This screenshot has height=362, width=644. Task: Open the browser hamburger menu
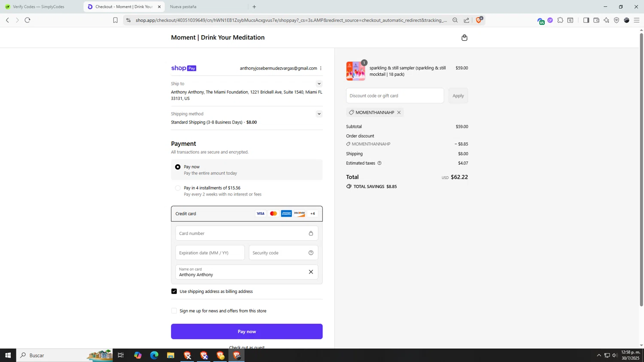pyautogui.click(x=637, y=20)
